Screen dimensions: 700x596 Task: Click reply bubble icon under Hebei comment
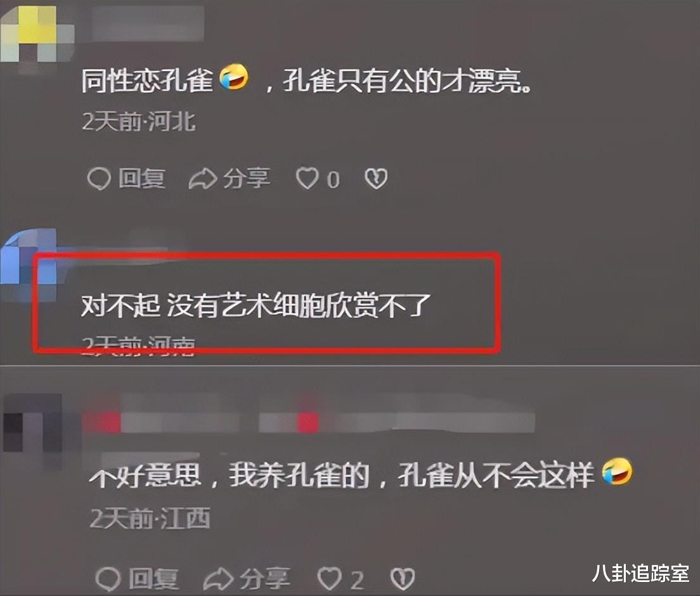pyautogui.click(x=99, y=179)
